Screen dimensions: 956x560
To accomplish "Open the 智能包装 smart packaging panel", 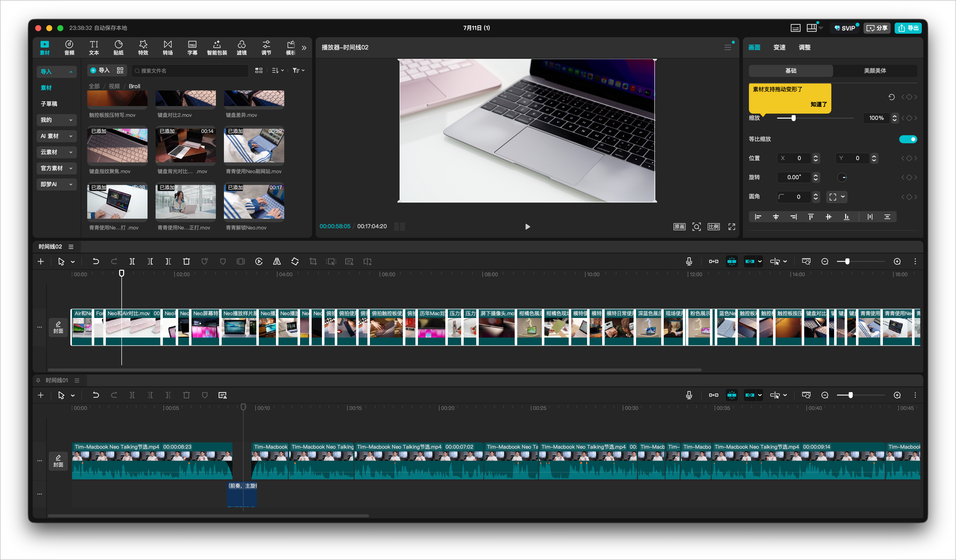I will [x=217, y=48].
